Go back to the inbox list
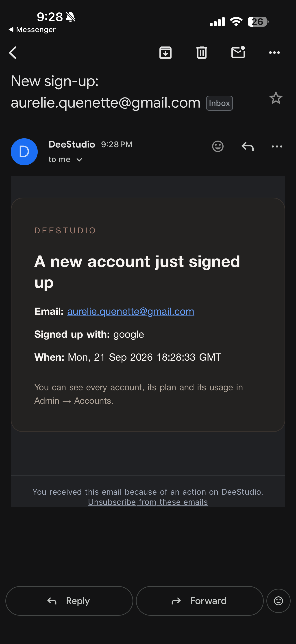Image resolution: width=296 pixels, height=644 pixels. (x=13, y=53)
